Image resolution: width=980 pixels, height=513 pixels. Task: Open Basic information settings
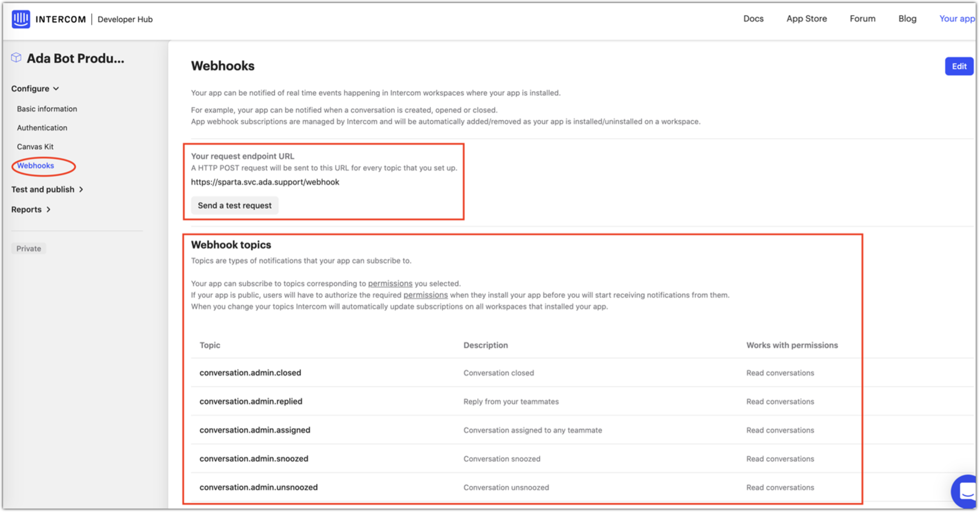click(47, 109)
